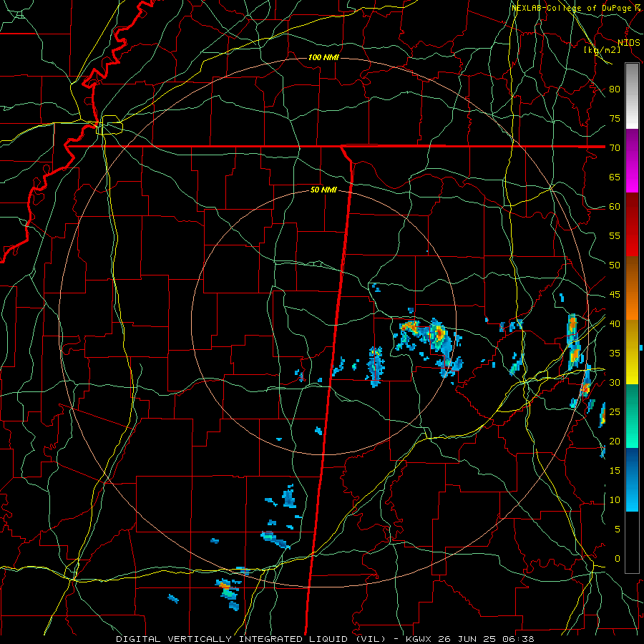Click the 75 value on the scale
Screen dimensions: 644x644
(615, 118)
